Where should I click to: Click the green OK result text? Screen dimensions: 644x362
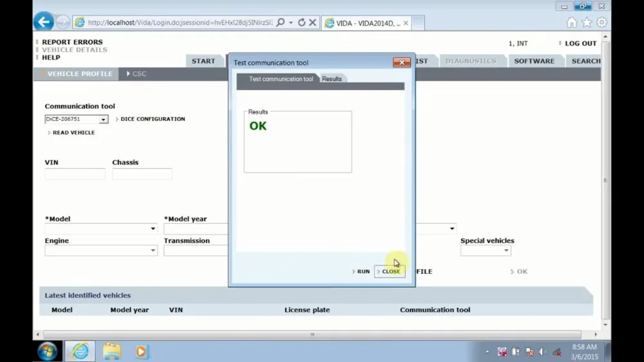point(258,126)
